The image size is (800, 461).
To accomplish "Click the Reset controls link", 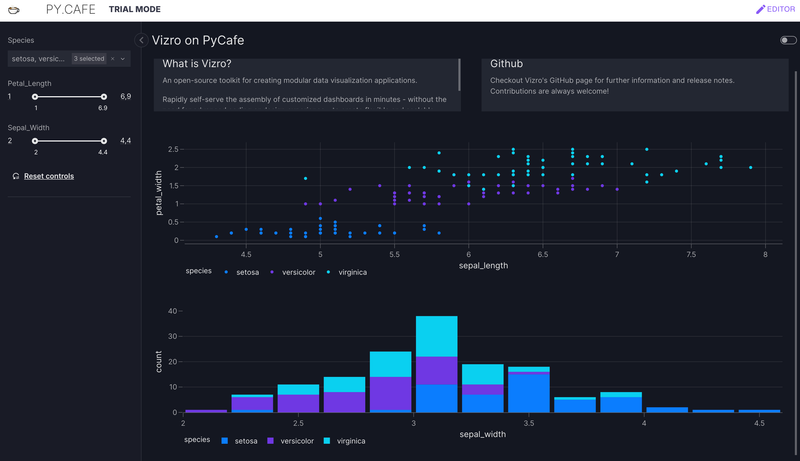I will pyautogui.click(x=49, y=176).
